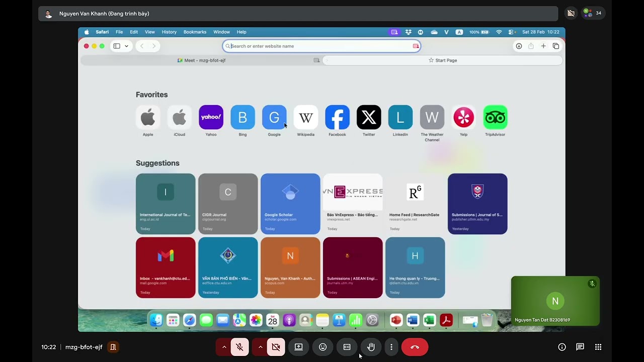Click the present screen button in Meet
This screenshot has width=644, height=362.
[298, 347]
